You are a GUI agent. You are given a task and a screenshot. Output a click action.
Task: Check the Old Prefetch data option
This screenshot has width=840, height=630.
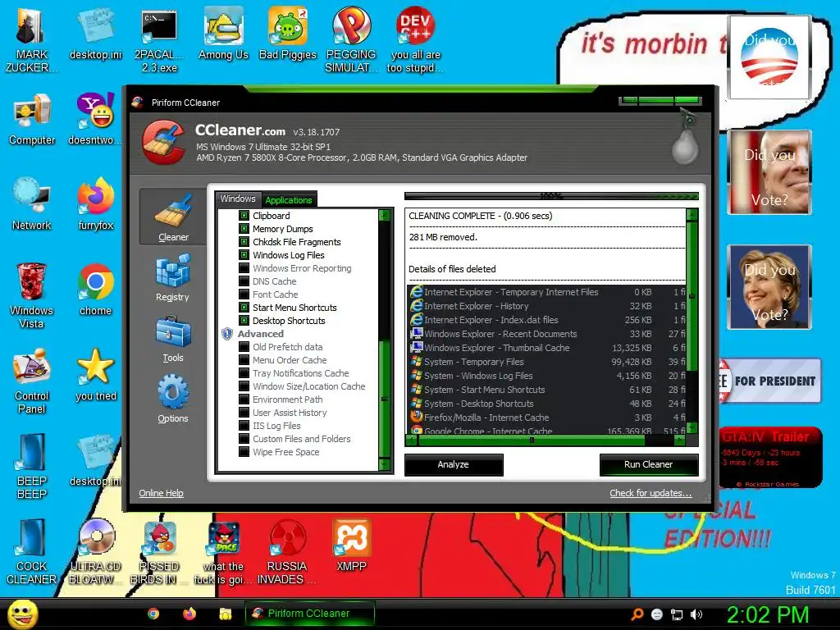click(244, 347)
